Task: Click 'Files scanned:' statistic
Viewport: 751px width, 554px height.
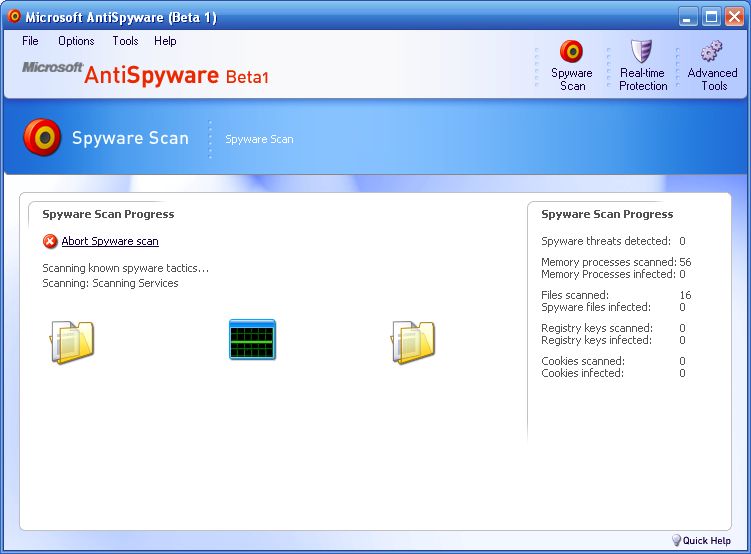Action: [575, 295]
